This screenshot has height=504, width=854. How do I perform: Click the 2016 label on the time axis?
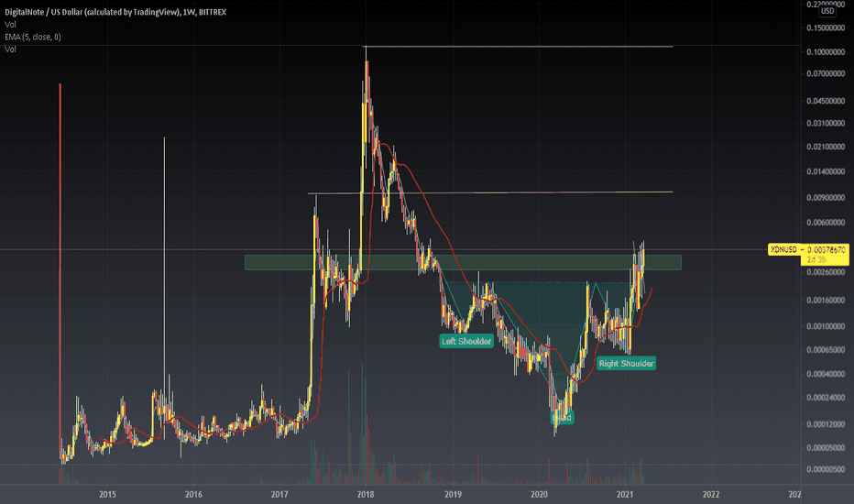(193, 494)
